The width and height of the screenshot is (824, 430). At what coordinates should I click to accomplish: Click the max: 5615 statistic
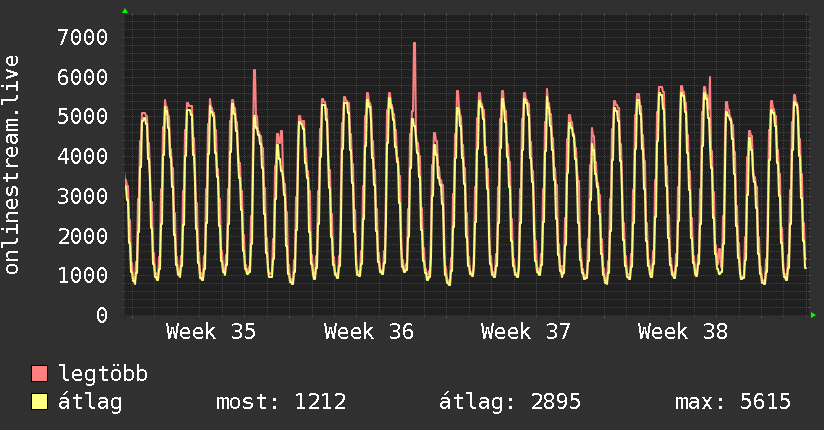pos(733,402)
